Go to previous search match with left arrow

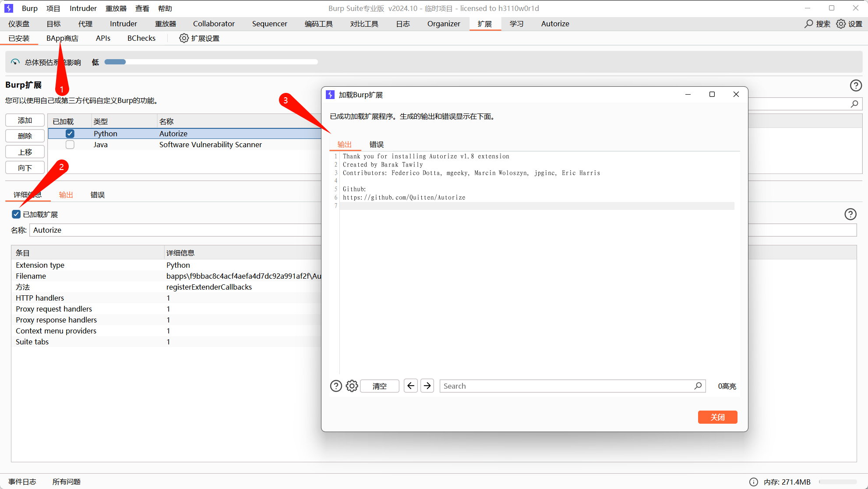pos(410,386)
